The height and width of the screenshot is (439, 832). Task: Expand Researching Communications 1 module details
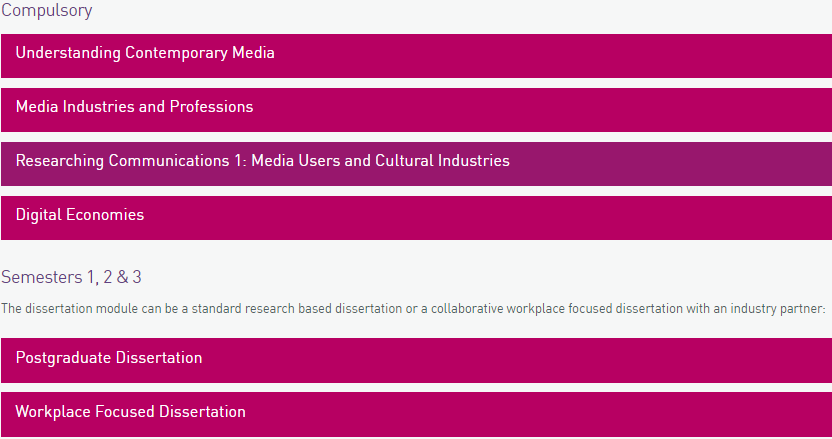(x=416, y=163)
